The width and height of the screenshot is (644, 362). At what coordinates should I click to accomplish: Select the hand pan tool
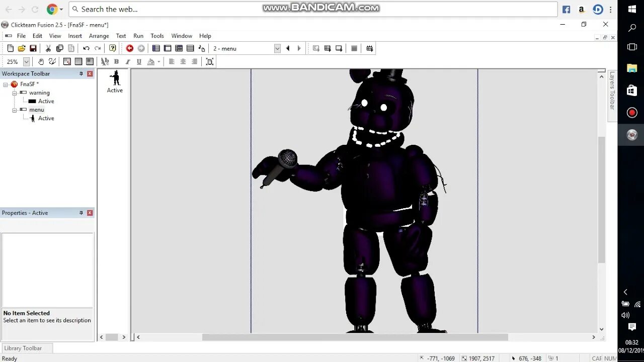point(41,61)
